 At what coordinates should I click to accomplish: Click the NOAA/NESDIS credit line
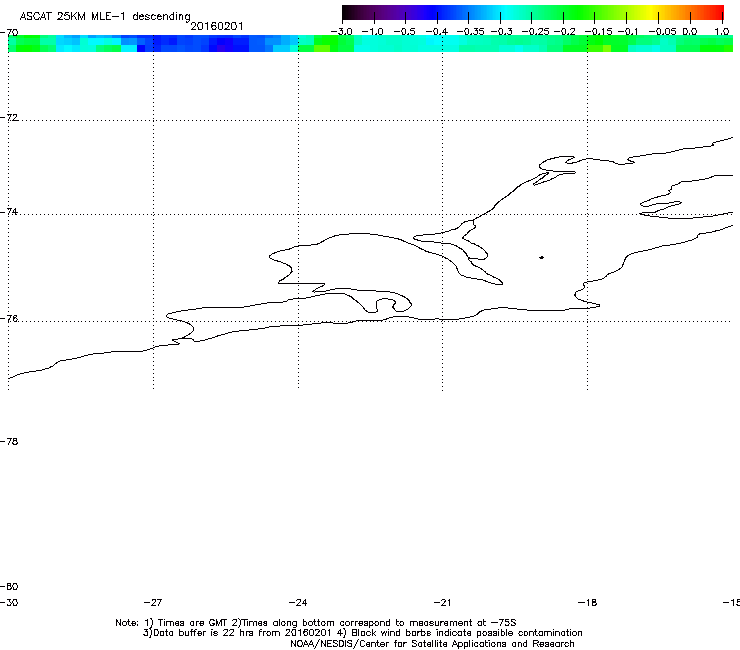(x=432, y=643)
